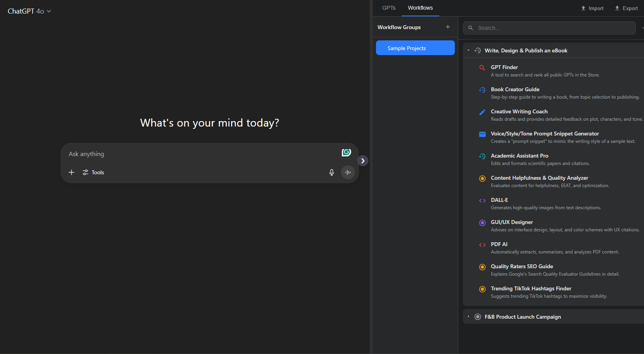The image size is (644, 354).
Task: Click Trending TikTok Hashtags Finder icon
Action: [x=482, y=289]
